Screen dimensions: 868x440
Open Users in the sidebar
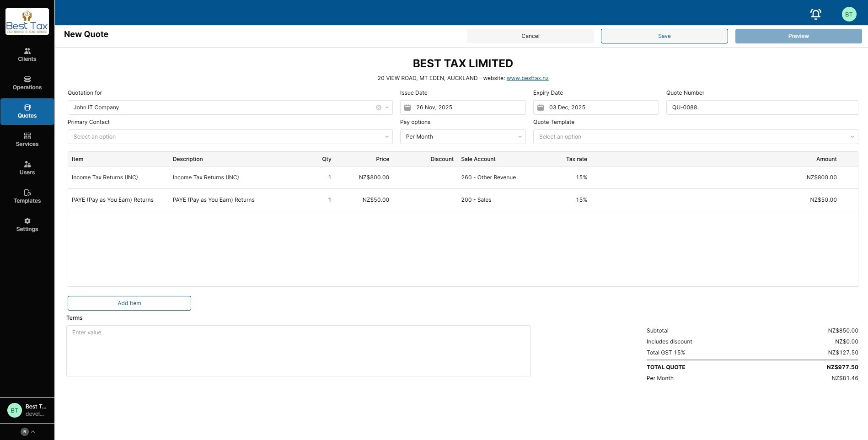tap(27, 168)
